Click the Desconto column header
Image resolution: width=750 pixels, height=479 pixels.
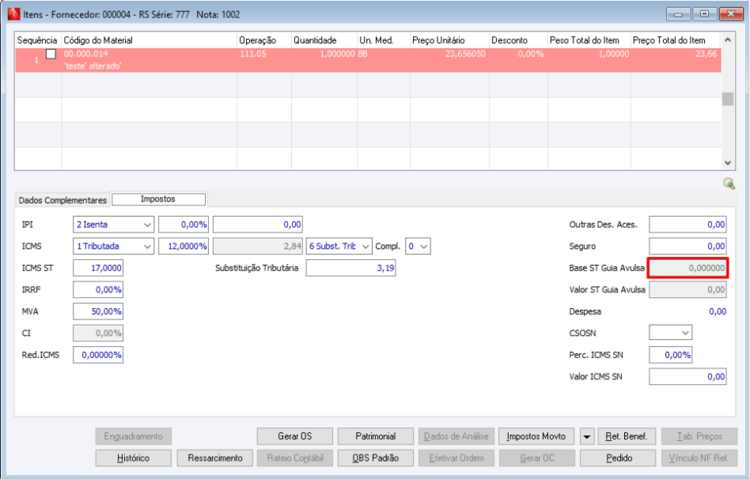pyautogui.click(x=518, y=40)
